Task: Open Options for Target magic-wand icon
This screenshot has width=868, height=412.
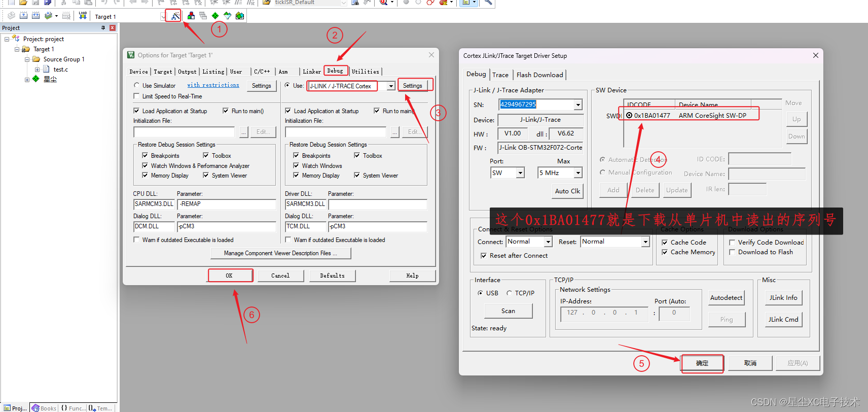Action: pos(174,16)
